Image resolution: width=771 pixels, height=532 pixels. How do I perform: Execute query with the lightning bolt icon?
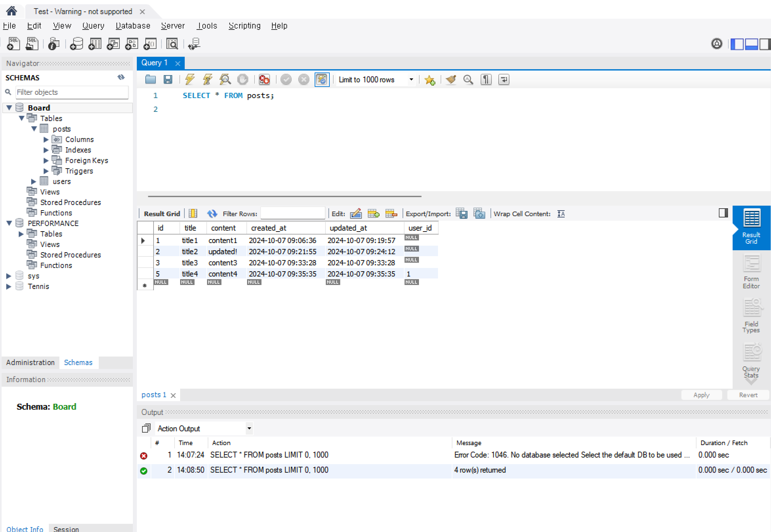tap(190, 80)
